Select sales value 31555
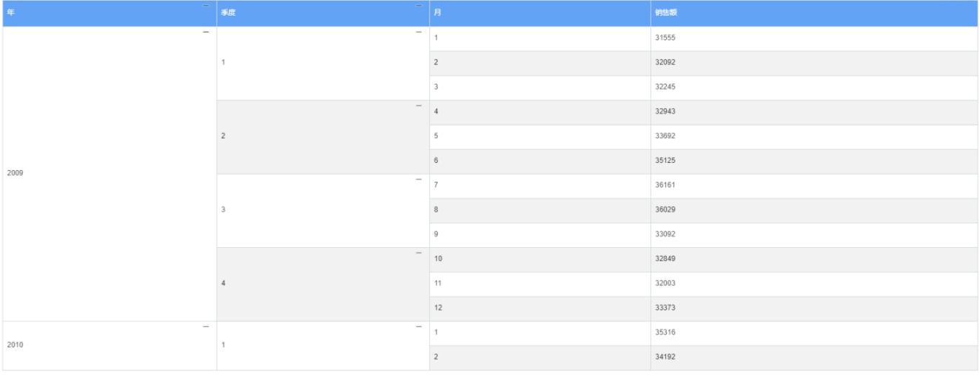The width and height of the screenshot is (980, 379). tap(665, 38)
